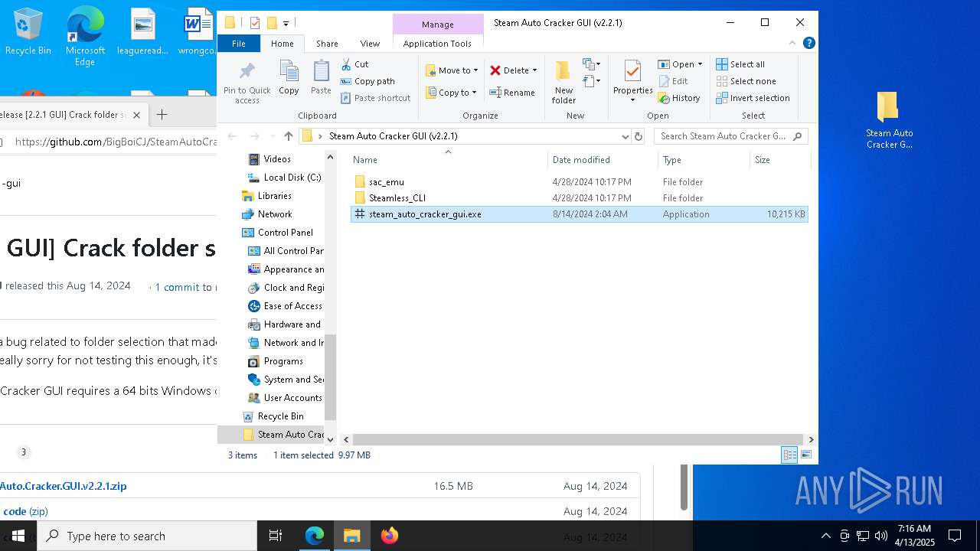The image size is (980, 551).
Task: Open Firefox from the taskbar
Action: coord(390,536)
